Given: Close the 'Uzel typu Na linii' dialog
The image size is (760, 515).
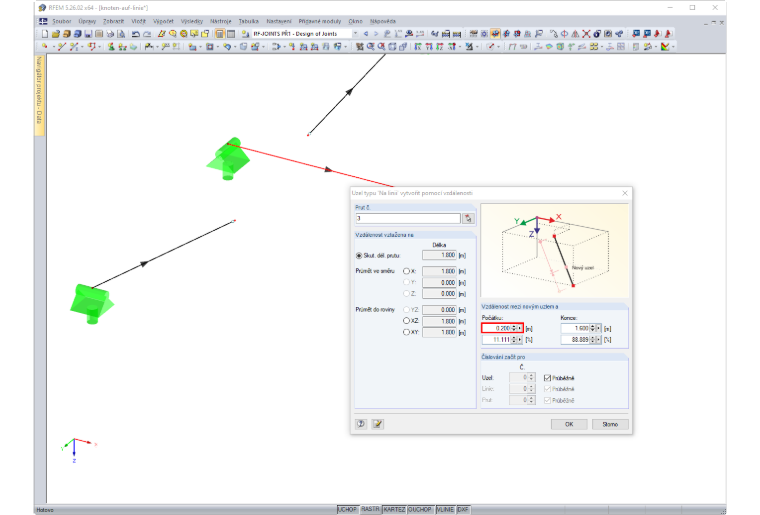Looking at the screenshot, I should [x=625, y=193].
